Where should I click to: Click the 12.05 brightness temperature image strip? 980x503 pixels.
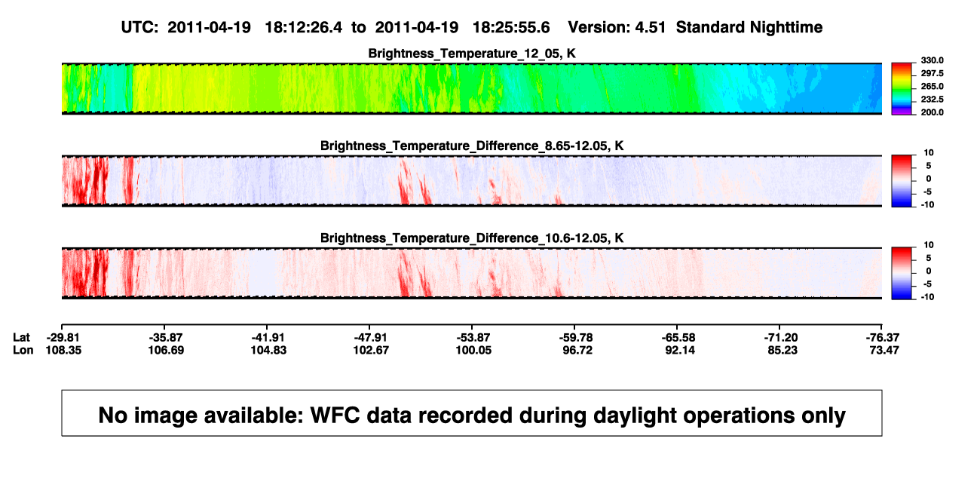click(472, 88)
